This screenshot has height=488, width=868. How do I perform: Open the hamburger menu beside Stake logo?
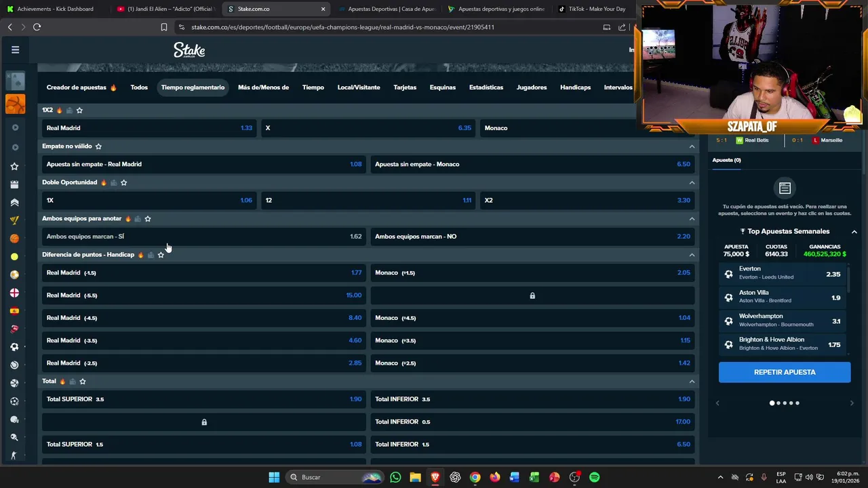tap(15, 49)
